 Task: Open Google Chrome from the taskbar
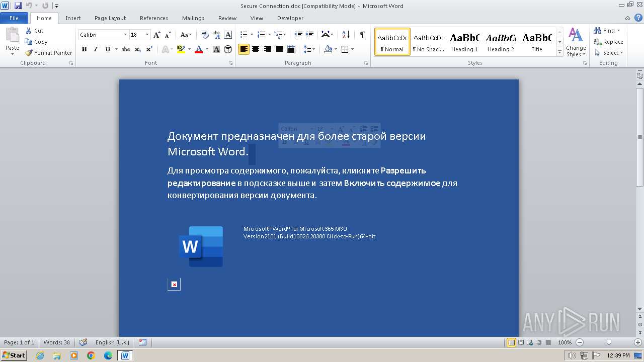[x=91, y=355]
